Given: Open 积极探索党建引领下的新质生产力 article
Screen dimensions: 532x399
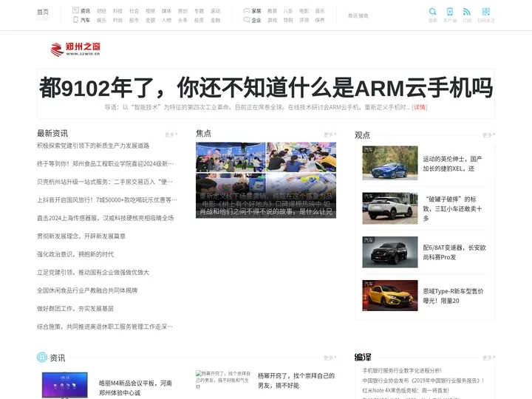Looking at the screenshot, I should (93, 146).
